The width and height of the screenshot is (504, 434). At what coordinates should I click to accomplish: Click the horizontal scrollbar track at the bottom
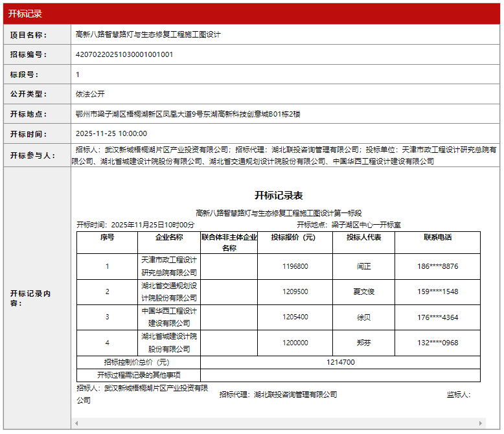[279, 423]
